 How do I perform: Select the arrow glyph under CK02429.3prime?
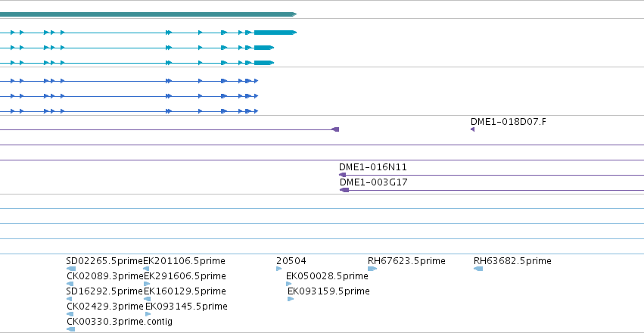[70, 314]
